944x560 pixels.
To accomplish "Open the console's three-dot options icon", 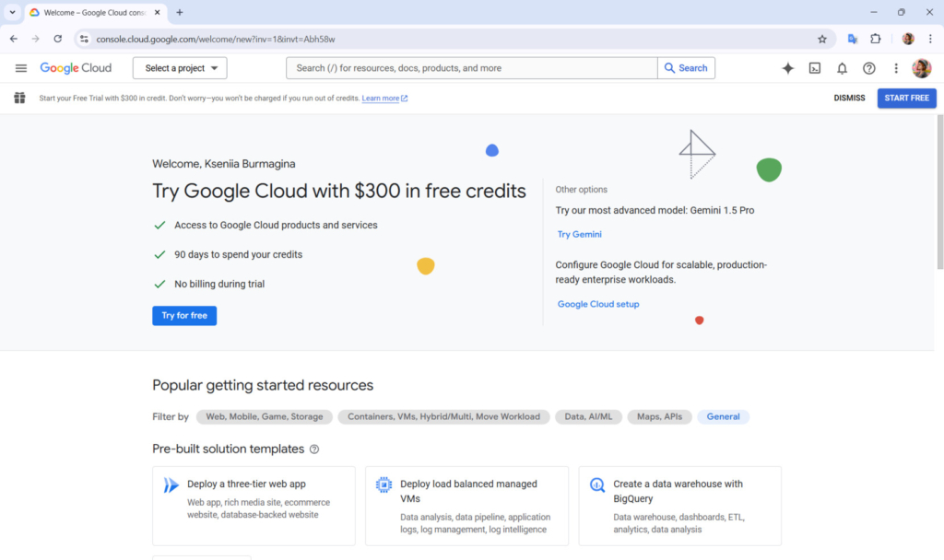I will click(895, 67).
